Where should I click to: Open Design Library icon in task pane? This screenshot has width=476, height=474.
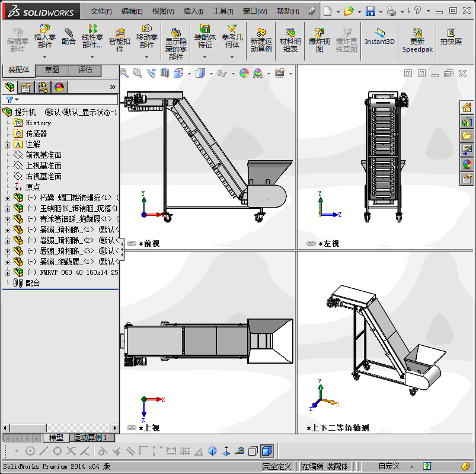[x=467, y=122]
